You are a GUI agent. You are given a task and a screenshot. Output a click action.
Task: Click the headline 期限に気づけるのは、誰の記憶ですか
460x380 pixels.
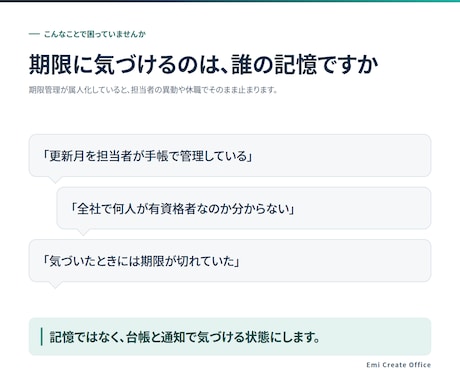point(204,64)
